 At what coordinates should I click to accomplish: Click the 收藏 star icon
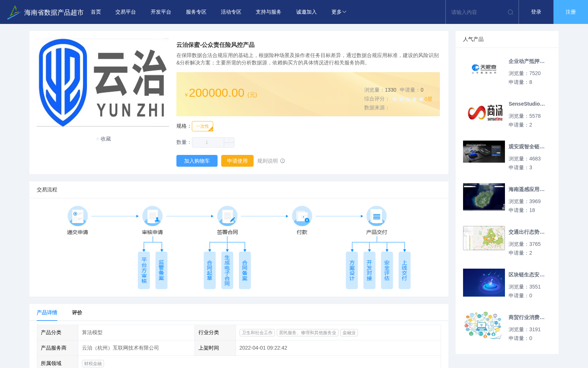point(98,139)
